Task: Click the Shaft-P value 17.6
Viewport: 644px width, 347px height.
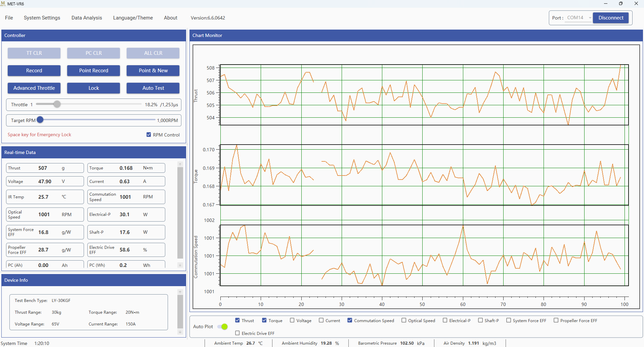Action: [x=125, y=232]
